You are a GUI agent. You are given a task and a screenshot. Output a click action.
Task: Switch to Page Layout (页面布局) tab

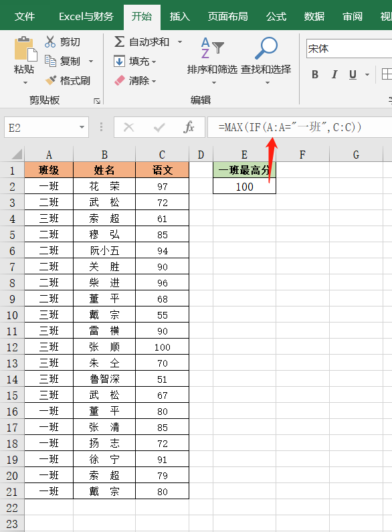(x=228, y=16)
